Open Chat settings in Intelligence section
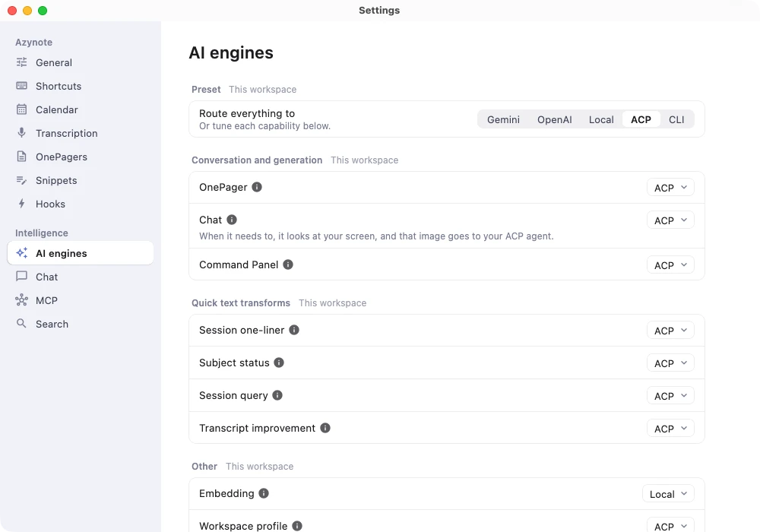Viewport: 760px width, 532px height. [x=81, y=277]
